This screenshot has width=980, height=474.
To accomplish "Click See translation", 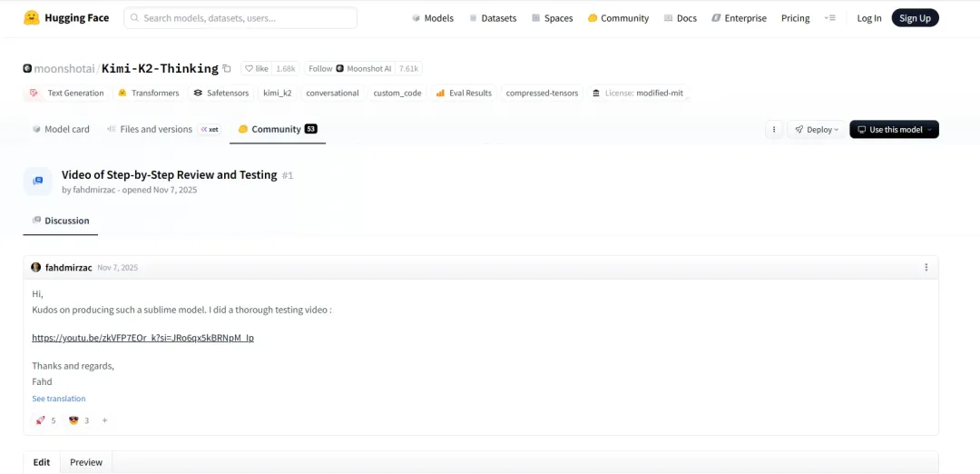I will pyautogui.click(x=59, y=399).
